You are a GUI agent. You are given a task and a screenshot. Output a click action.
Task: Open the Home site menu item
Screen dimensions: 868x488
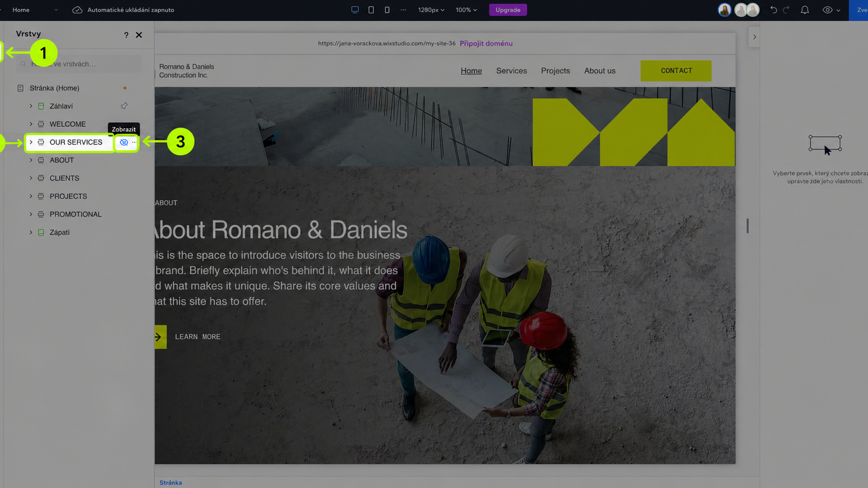(471, 71)
